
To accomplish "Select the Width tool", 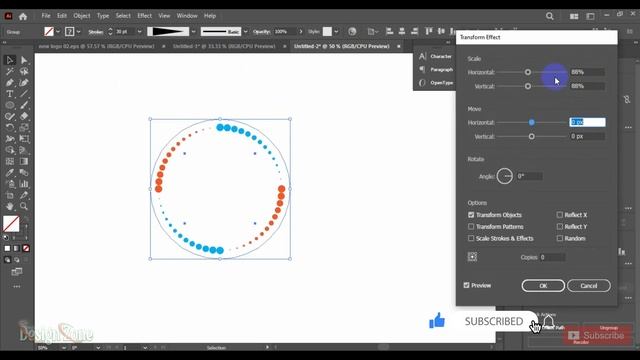I will pos(10,139).
